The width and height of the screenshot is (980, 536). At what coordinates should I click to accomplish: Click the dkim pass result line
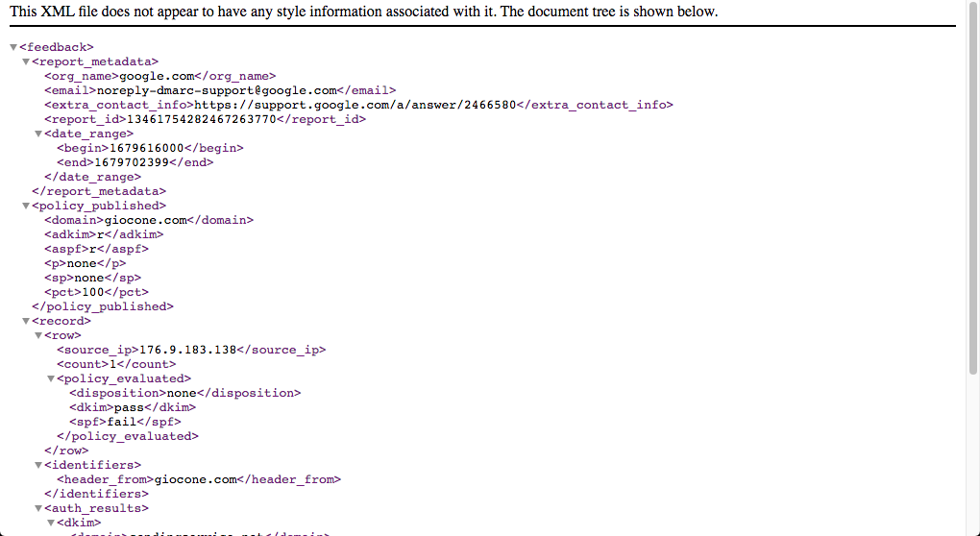tap(133, 407)
